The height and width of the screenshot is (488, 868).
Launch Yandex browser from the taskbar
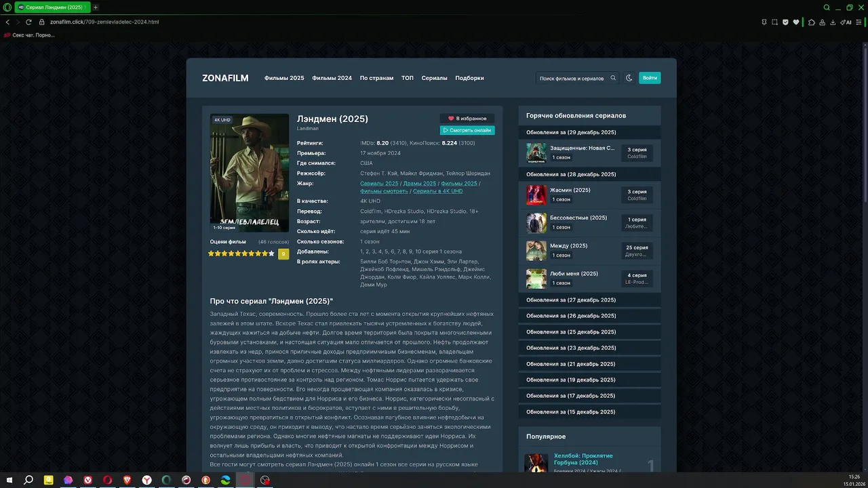click(147, 480)
